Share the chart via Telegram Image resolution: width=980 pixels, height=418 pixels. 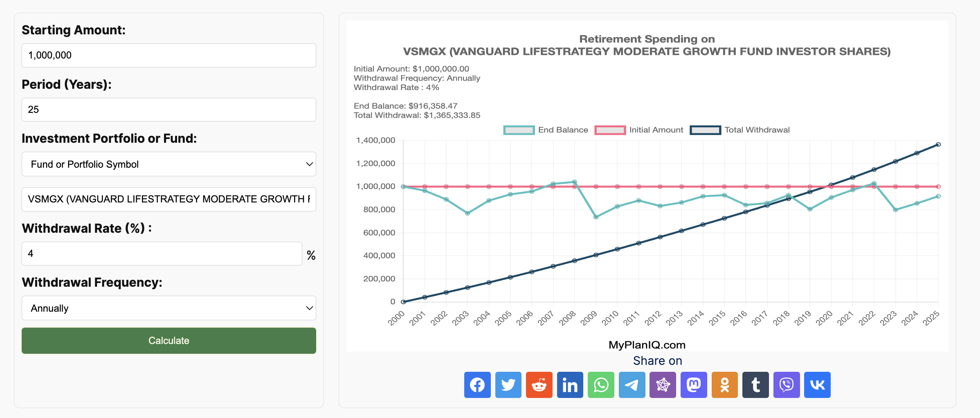[x=632, y=385]
